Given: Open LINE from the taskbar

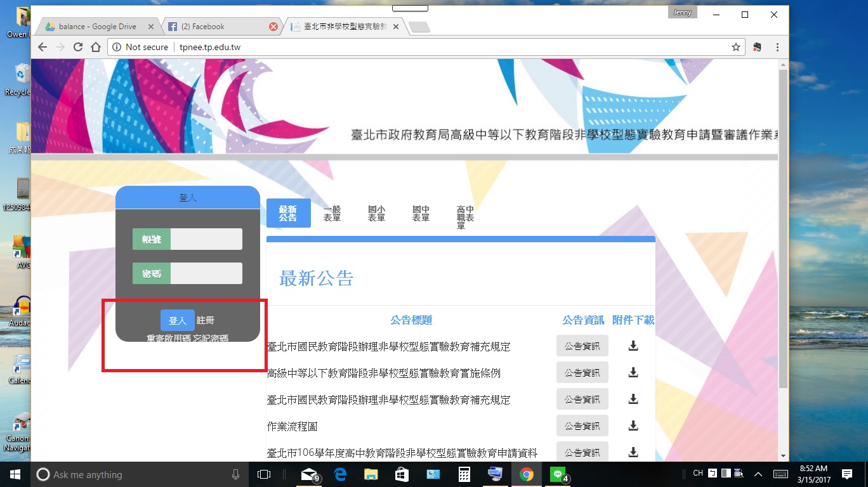Looking at the screenshot, I should click(558, 474).
